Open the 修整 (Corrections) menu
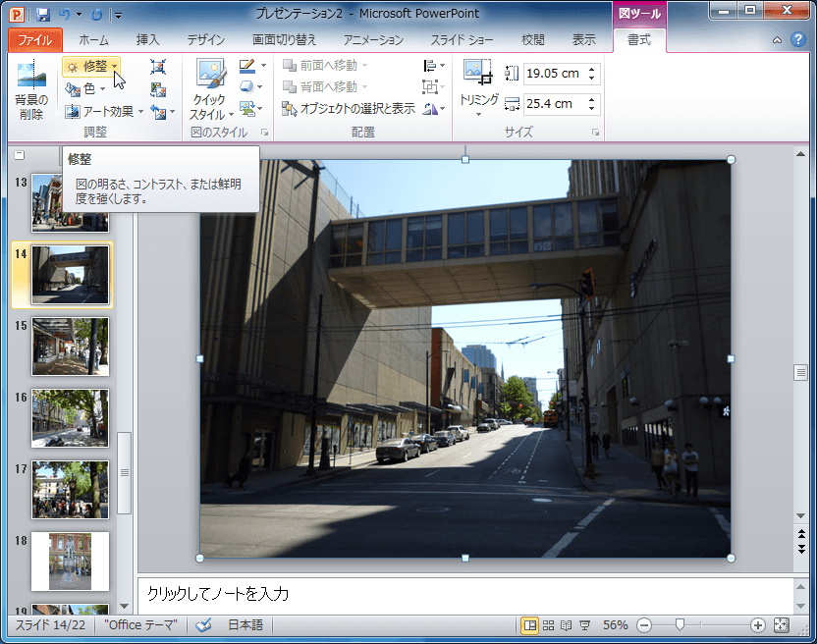 (91, 66)
